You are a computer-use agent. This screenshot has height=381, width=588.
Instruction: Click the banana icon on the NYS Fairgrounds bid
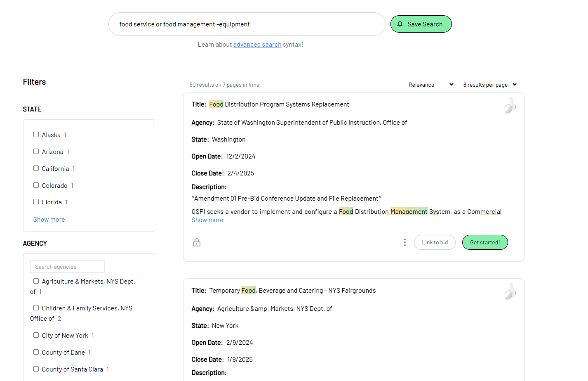point(510,291)
